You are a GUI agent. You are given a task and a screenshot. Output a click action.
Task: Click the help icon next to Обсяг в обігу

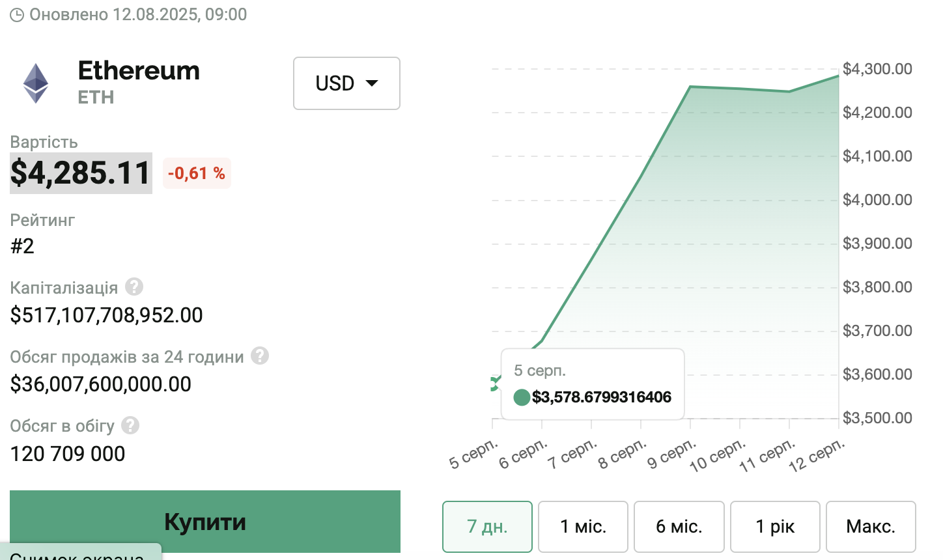(130, 425)
